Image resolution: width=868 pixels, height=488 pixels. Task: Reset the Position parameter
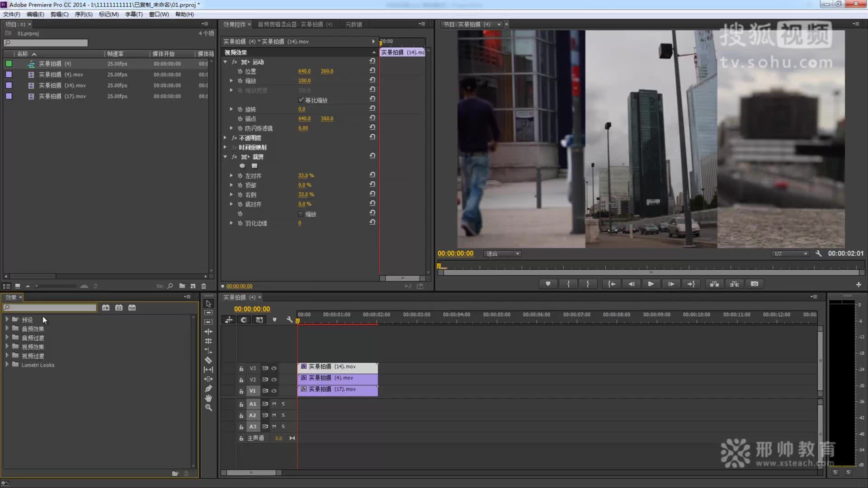pos(373,70)
